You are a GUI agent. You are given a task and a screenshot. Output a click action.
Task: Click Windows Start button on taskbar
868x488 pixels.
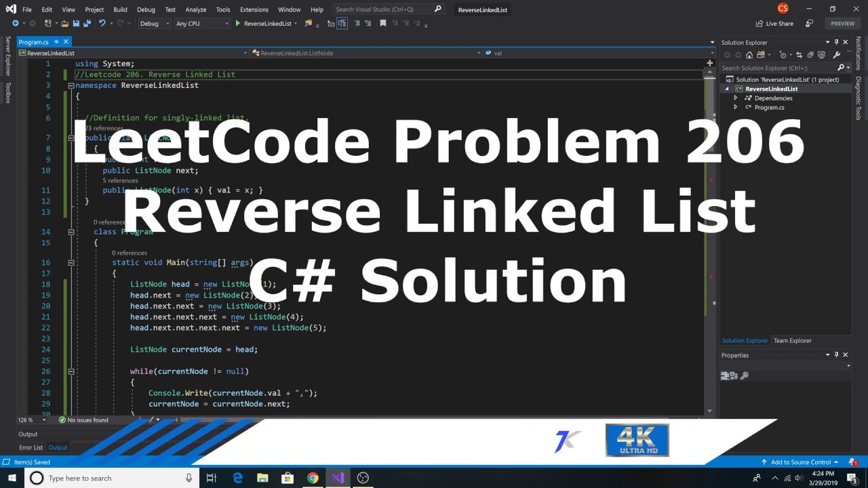pos(12,478)
